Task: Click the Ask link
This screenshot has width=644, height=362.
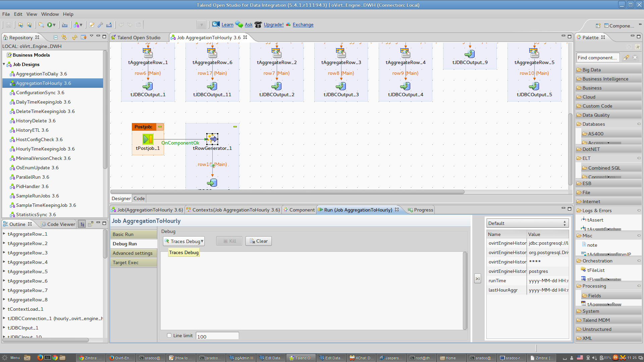Action: tap(249, 25)
